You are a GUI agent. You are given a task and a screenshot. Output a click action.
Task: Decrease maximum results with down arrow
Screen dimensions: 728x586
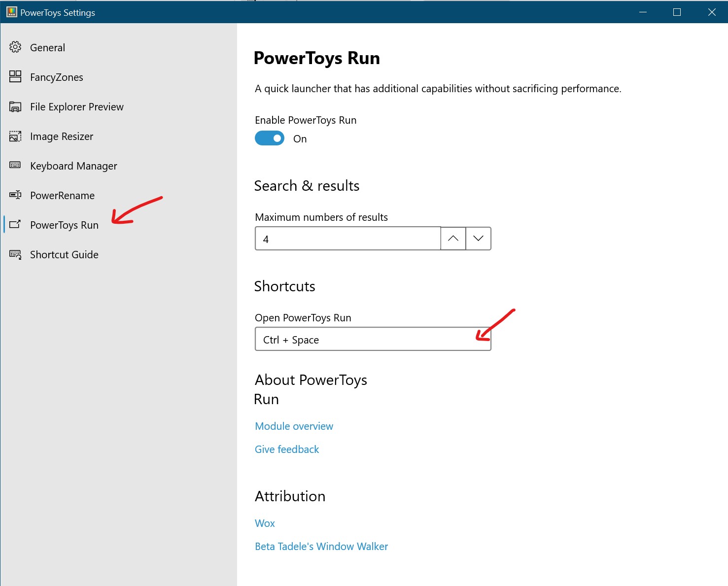(478, 239)
